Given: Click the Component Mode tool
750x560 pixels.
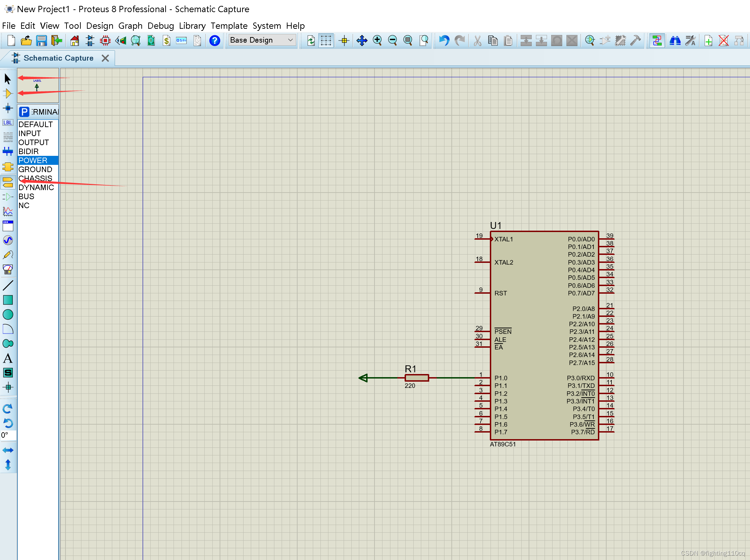Looking at the screenshot, I should click(x=8, y=94).
